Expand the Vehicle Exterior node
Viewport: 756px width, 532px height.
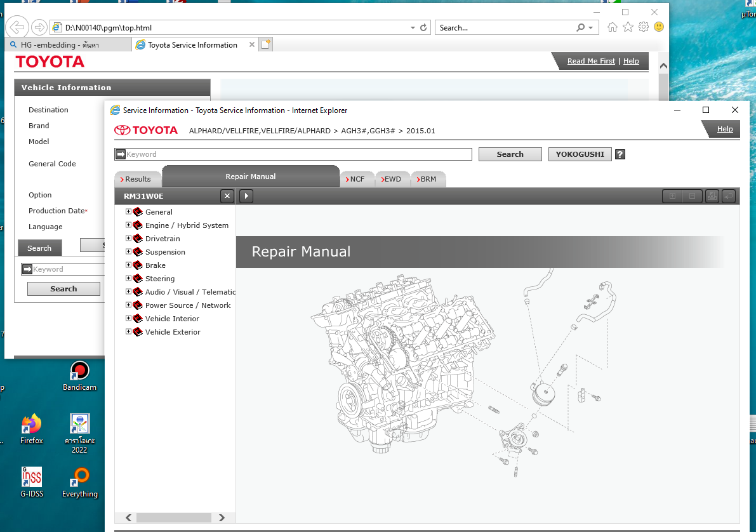pyautogui.click(x=128, y=332)
